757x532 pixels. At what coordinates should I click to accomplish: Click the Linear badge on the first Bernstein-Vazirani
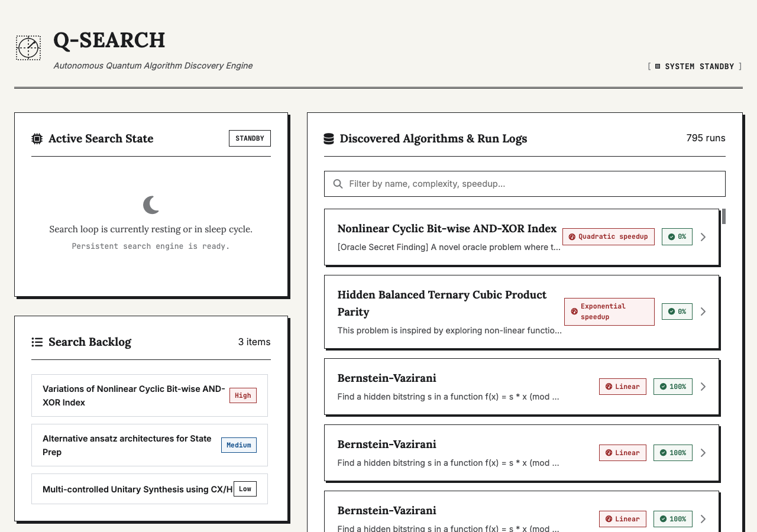pos(623,387)
